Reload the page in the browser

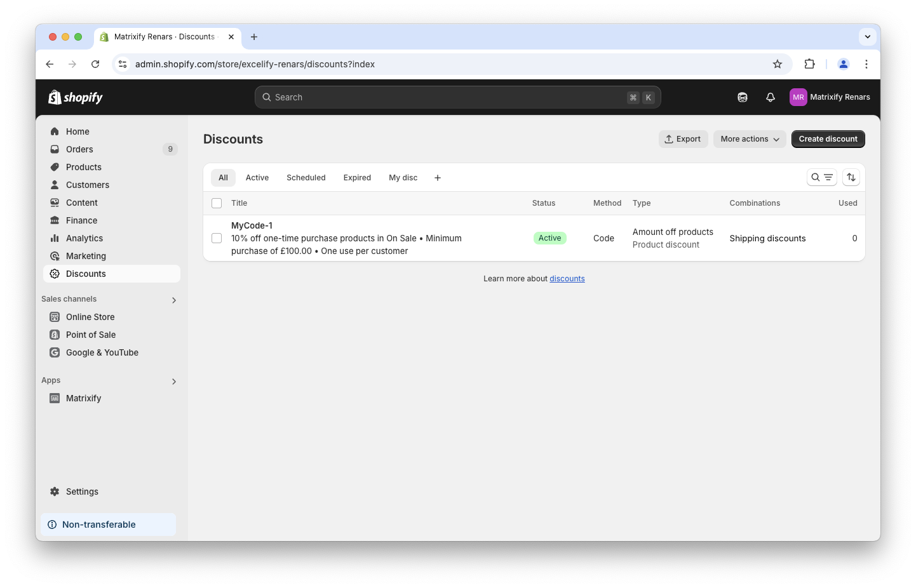[x=95, y=64]
